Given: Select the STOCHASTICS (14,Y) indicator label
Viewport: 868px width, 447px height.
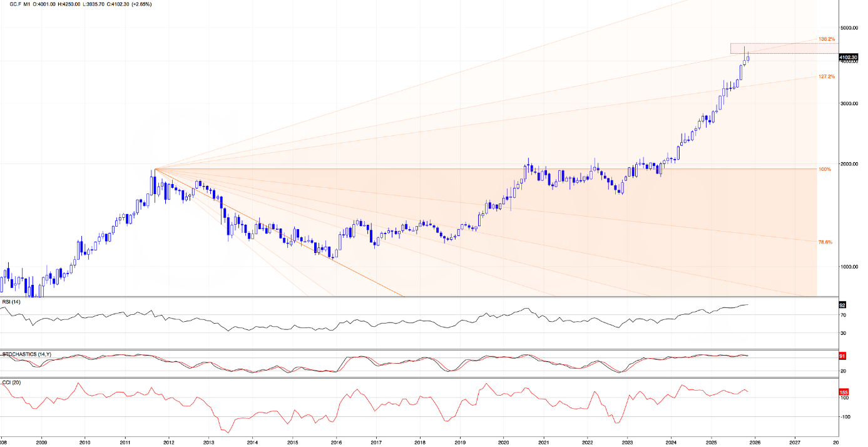Looking at the screenshot, I should point(27,354).
